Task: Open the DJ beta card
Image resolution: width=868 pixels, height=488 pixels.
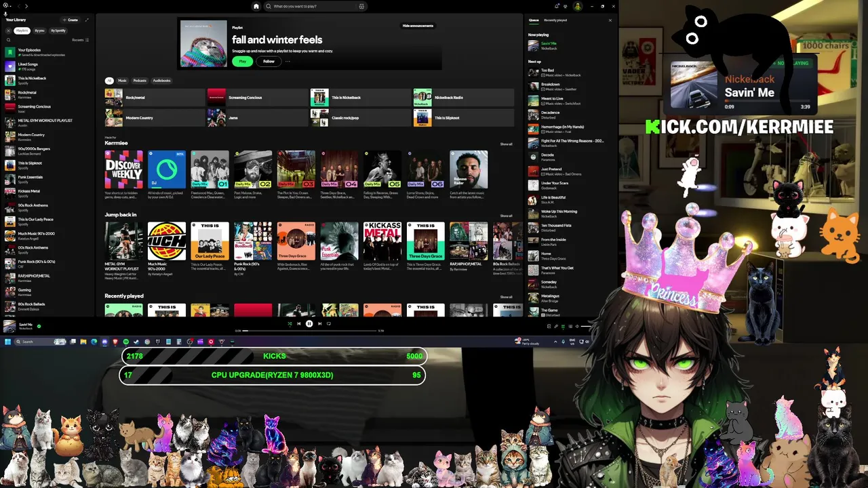Action: (x=167, y=174)
